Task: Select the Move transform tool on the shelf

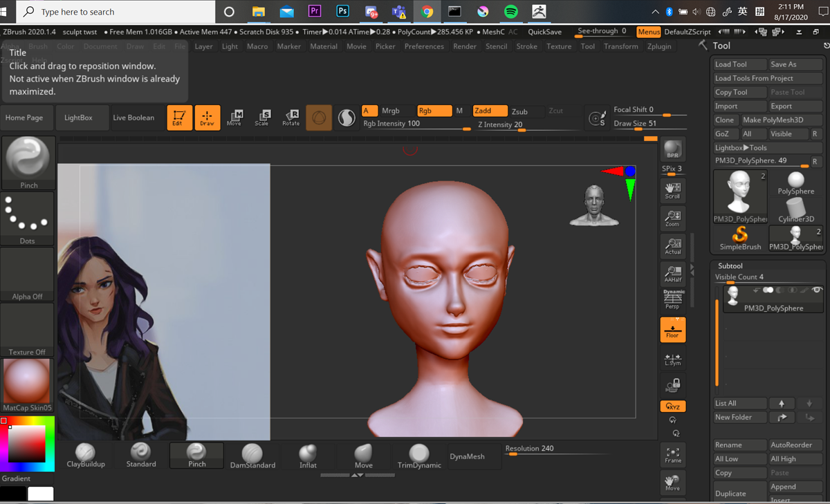Action: click(x=234, y=118)
